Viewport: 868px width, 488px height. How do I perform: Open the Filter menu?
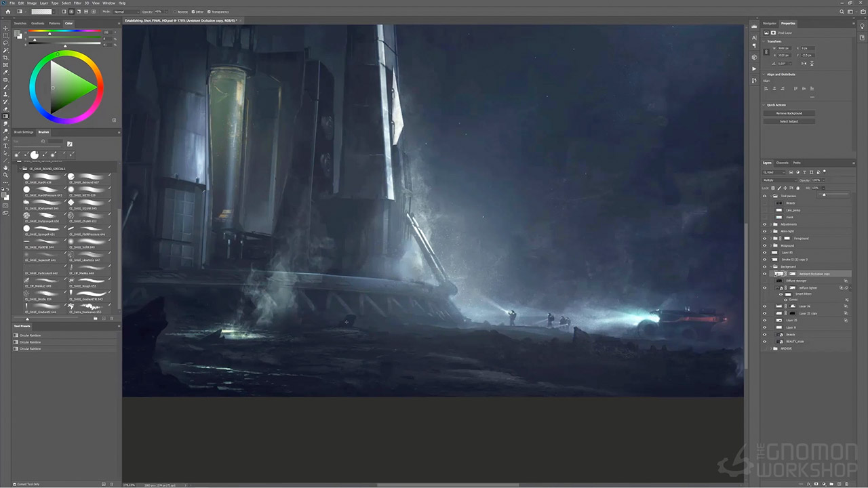point(77,3)
